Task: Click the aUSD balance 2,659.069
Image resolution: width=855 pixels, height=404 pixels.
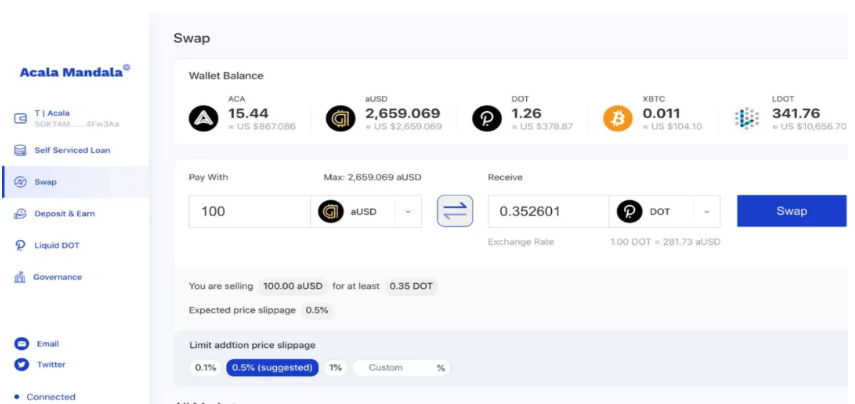Action: click(402, 114)
